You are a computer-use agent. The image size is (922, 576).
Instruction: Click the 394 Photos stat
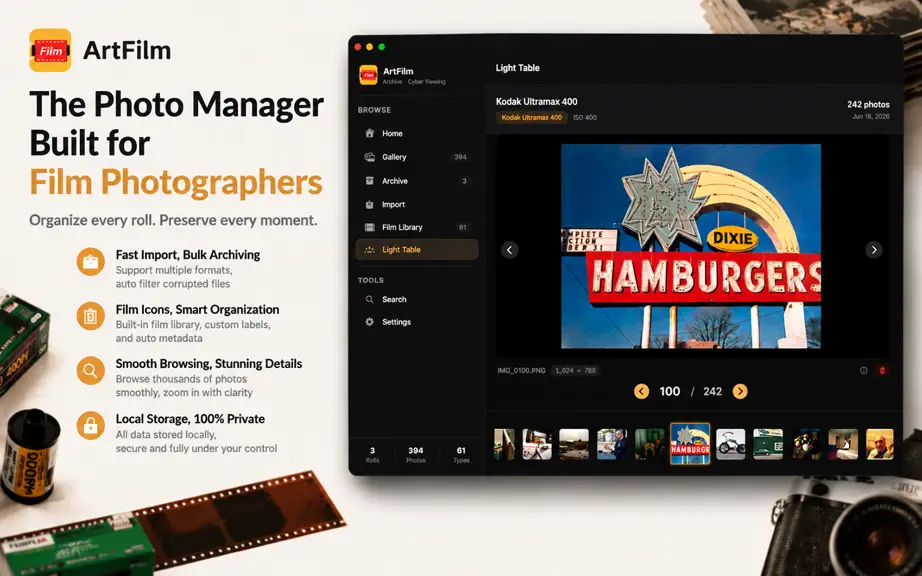coord(416,455)
